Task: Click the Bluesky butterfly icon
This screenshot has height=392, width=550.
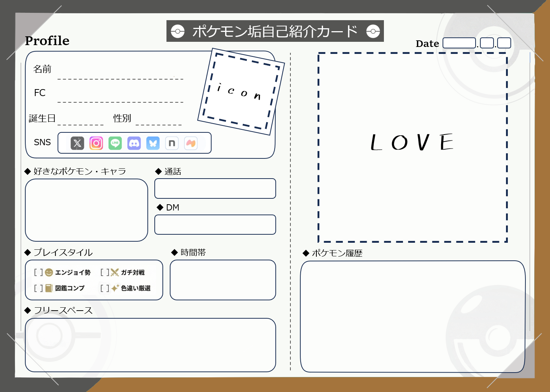Action: coord(153,143)
